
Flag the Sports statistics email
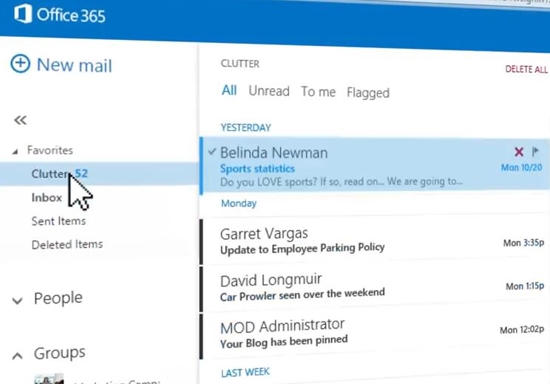tap(535, 151)
